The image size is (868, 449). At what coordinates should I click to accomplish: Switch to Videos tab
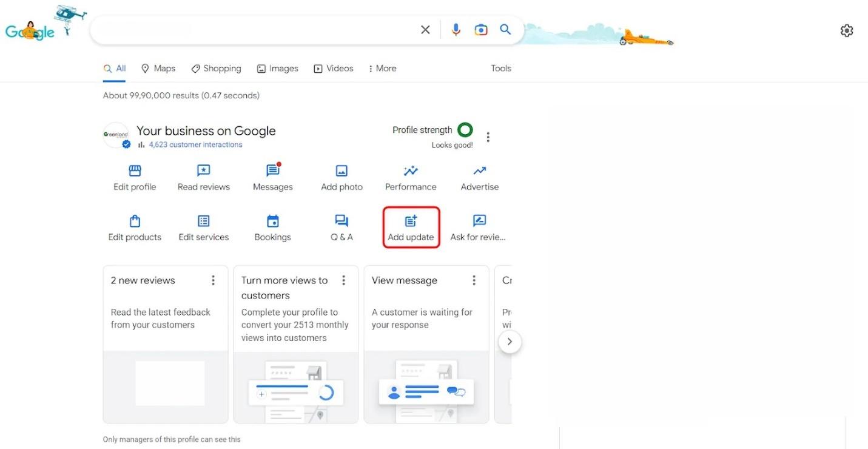[334, 69]
